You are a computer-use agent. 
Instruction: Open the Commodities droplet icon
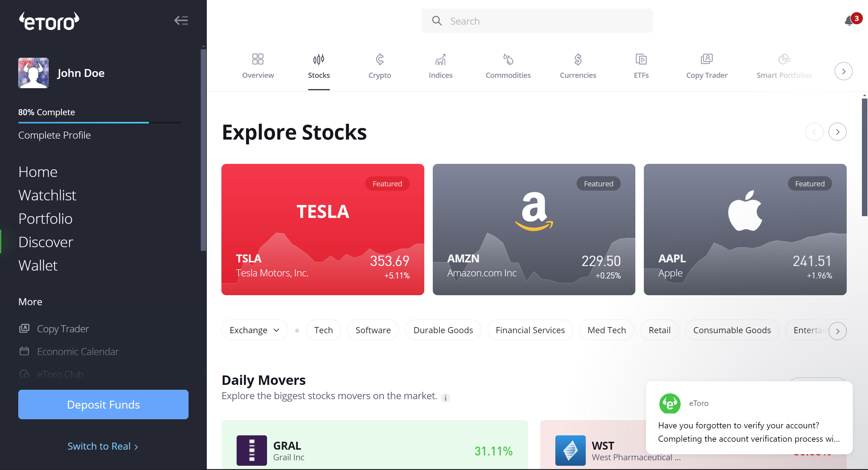click(508, 60)
